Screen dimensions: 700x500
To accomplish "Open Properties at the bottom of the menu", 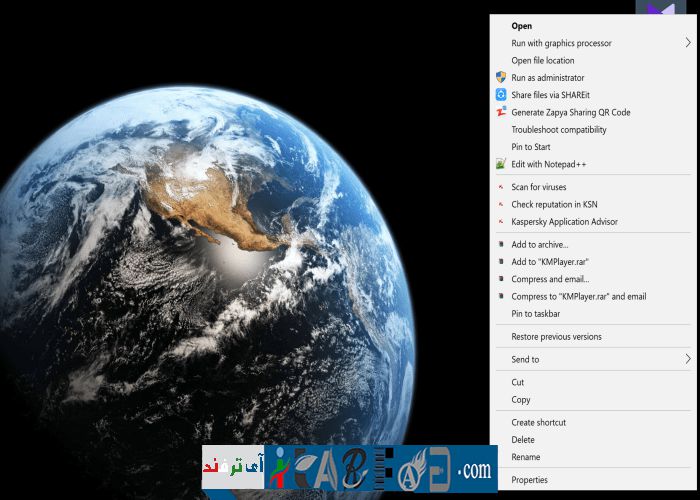I will point(529,480).
